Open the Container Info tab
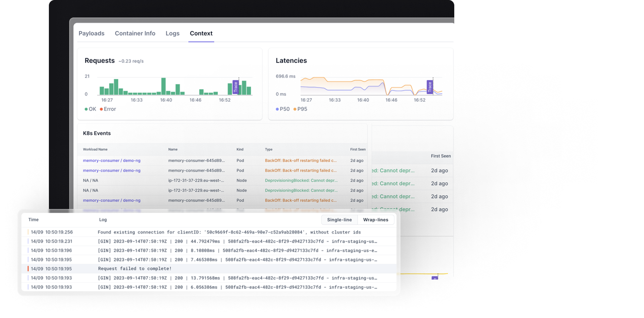Image resolution: width=644 pixels, height=318 pixels. [x=135, y=33]
